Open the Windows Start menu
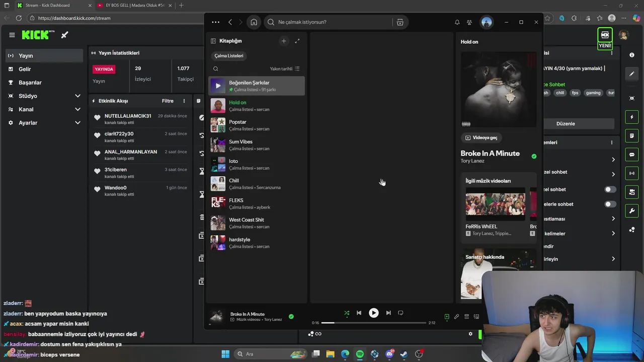 [225, 354]
